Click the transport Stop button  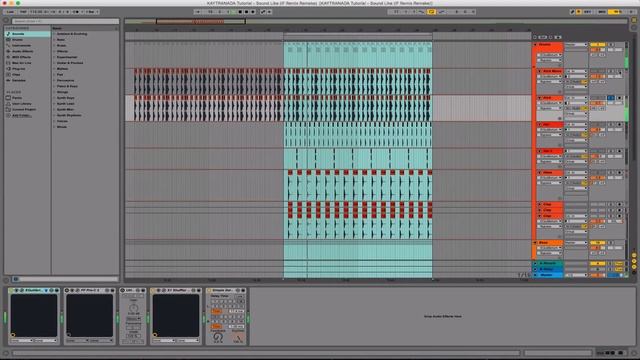(240, 12)
